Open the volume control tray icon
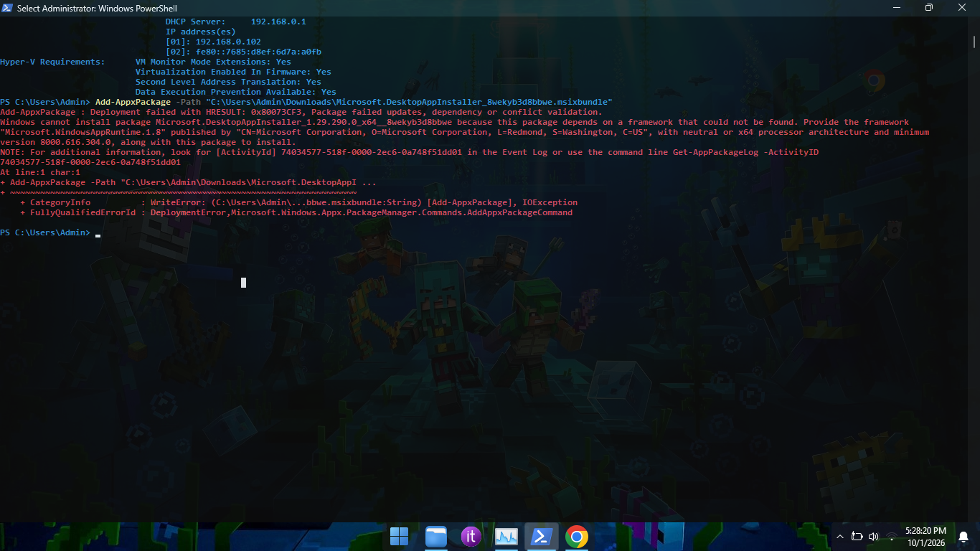The height and width of the screenshot is (551, 980). pos(873,537)
